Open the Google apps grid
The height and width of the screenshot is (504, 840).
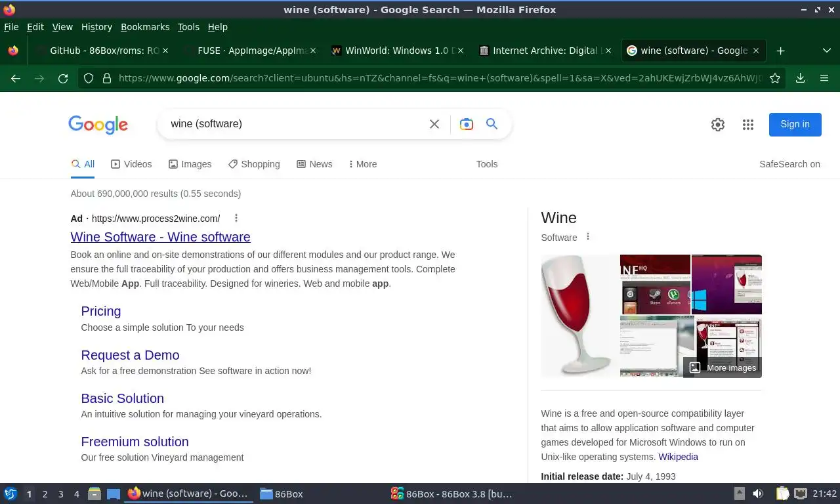point(748,125)
